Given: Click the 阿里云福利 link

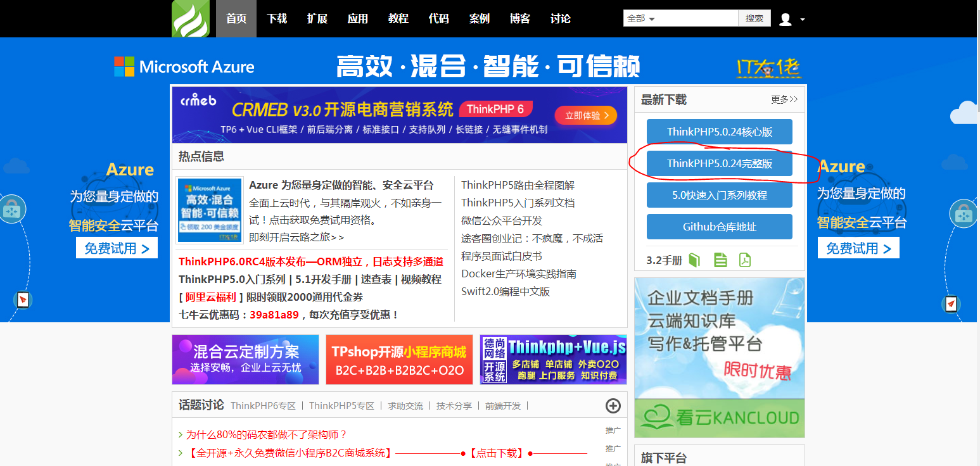Looking at the screenshot, I should click(x=210, y=297).
